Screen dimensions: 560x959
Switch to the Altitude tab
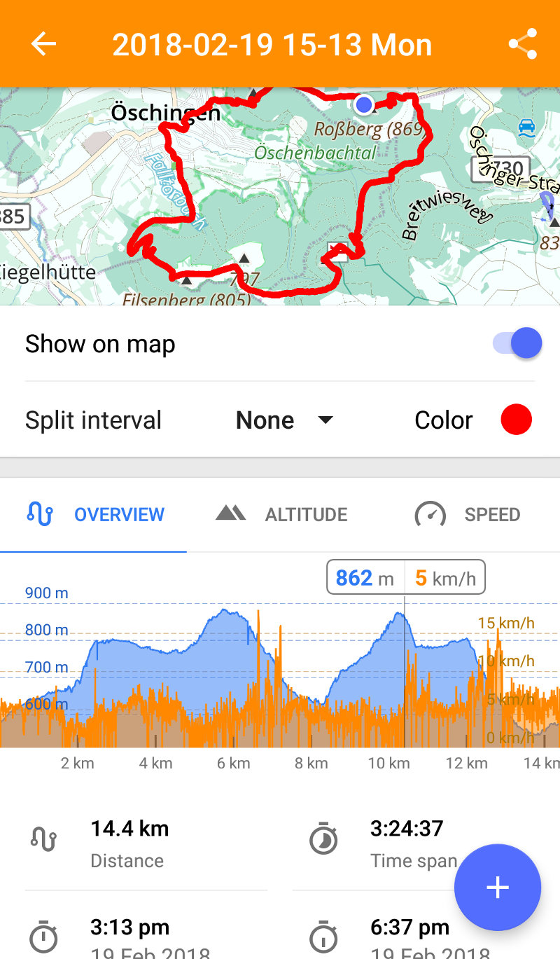pyautogui.click(x=281, y=515)
